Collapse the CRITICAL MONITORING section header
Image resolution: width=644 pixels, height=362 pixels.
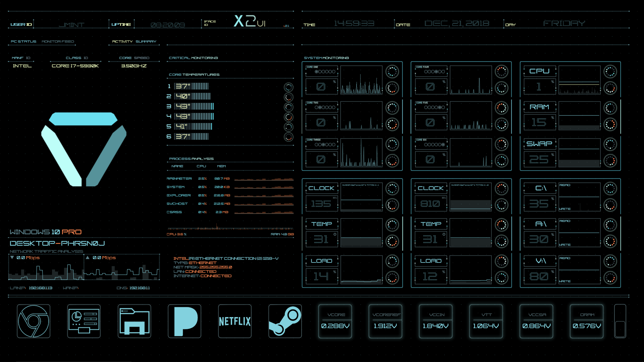(194, 58)
